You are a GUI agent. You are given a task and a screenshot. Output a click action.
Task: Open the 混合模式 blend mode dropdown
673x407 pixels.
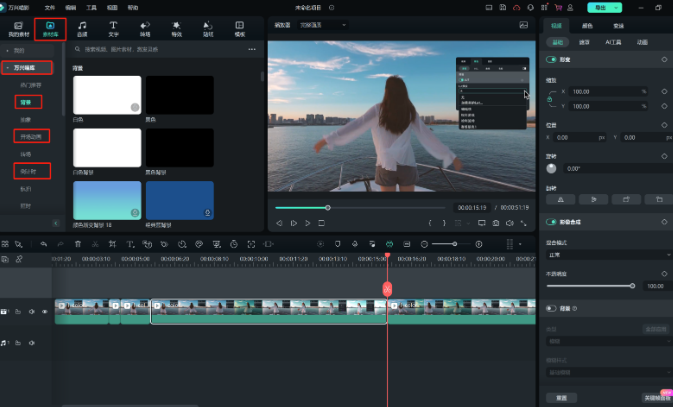pyautogui.click(x=606, y=255)
